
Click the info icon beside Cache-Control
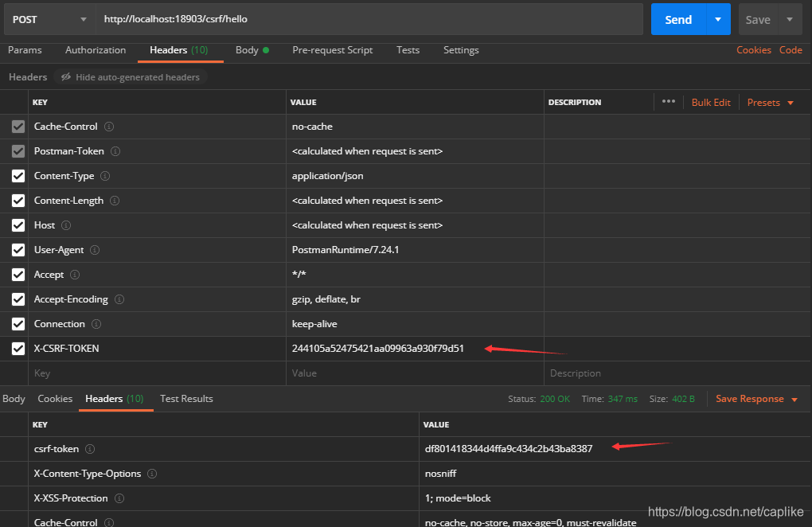pyautogui.click(x=107, y=127)
